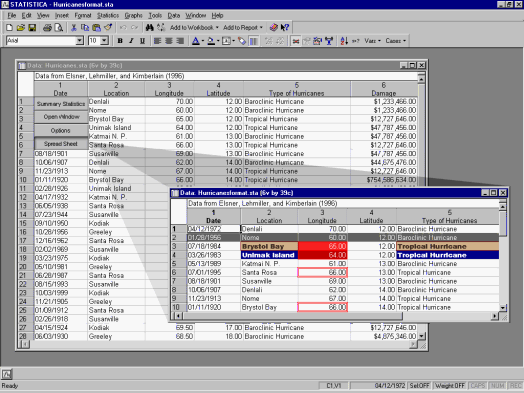The image size is (524, 393).
Task: Click the font color A swatch
Action: pyautogui.click(x=196, y=41)
